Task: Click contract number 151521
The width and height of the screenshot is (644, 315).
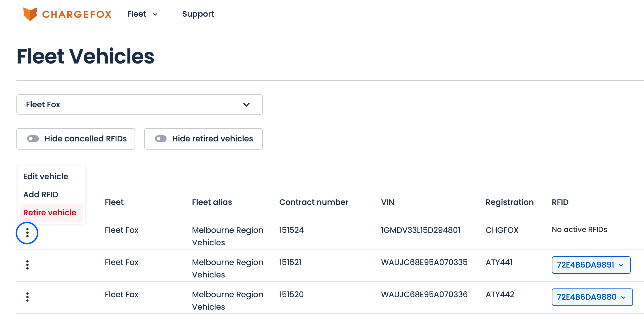Action: pyautogui.click(x=290, y=262)
